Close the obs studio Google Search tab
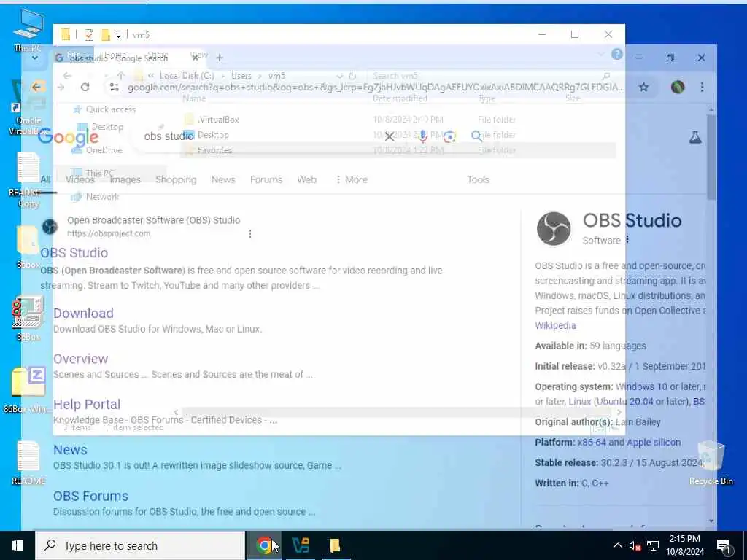 195,58
